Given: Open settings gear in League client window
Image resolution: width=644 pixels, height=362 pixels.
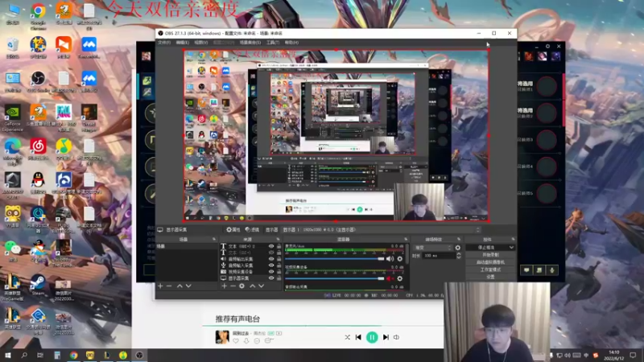Looking at the screenshot, I should [x=547, y=47].
